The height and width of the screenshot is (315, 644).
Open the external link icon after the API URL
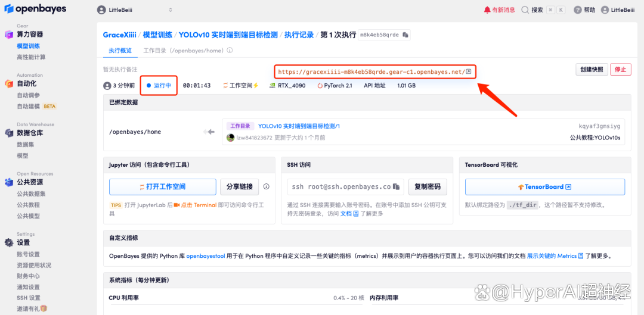(469, 72)
